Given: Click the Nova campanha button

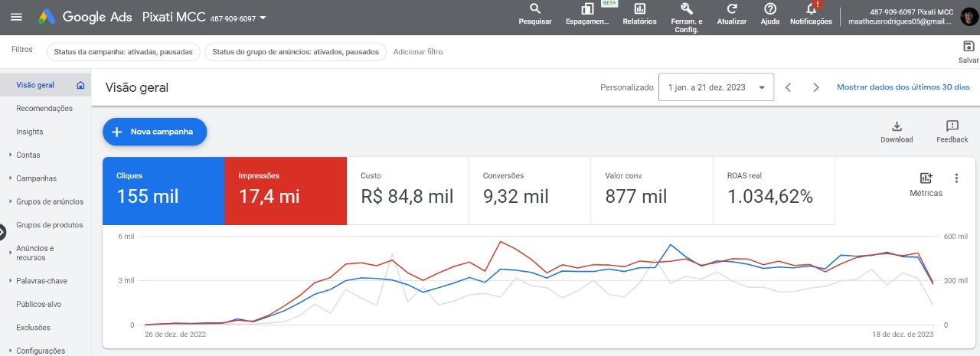Looking at the screenshot, I should pyautogui.click(x=155, y=132).
